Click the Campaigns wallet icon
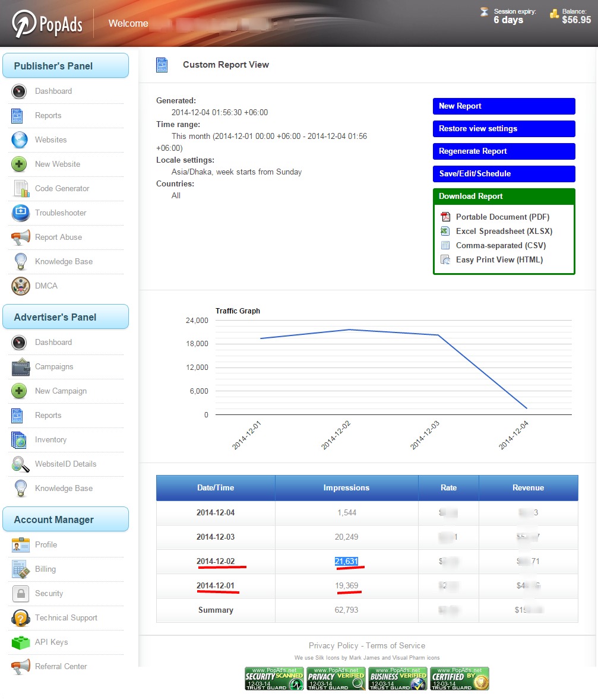The image size is (598, 700). pyautogui.click(x=21, y=367)
